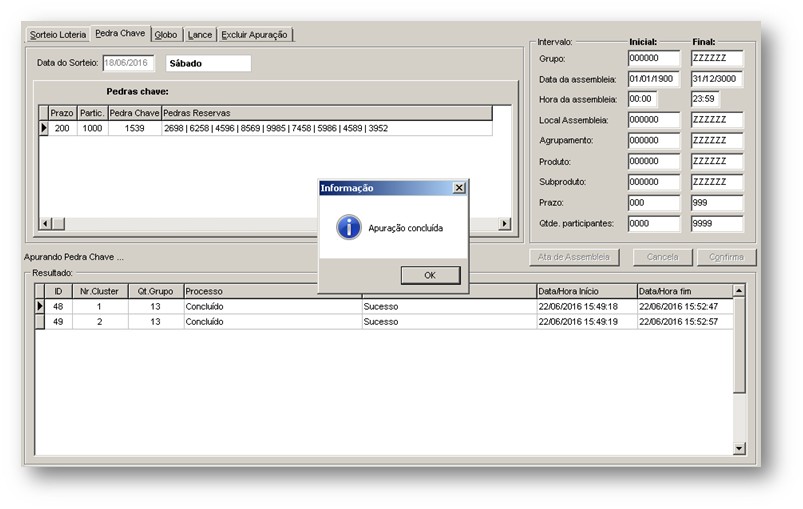The width and height of the screenshot is (803, 509).
Task: Click the Partic. column header
Action: click(92, 113)
